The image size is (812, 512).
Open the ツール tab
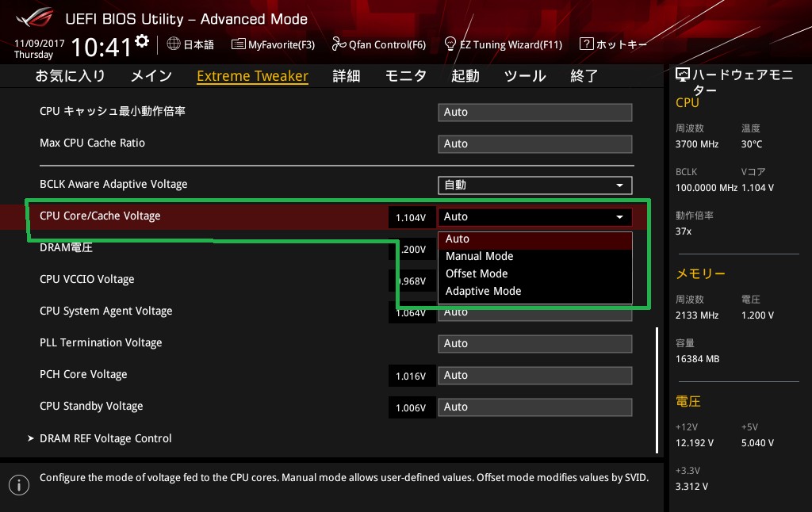click(x=525, y=76)
